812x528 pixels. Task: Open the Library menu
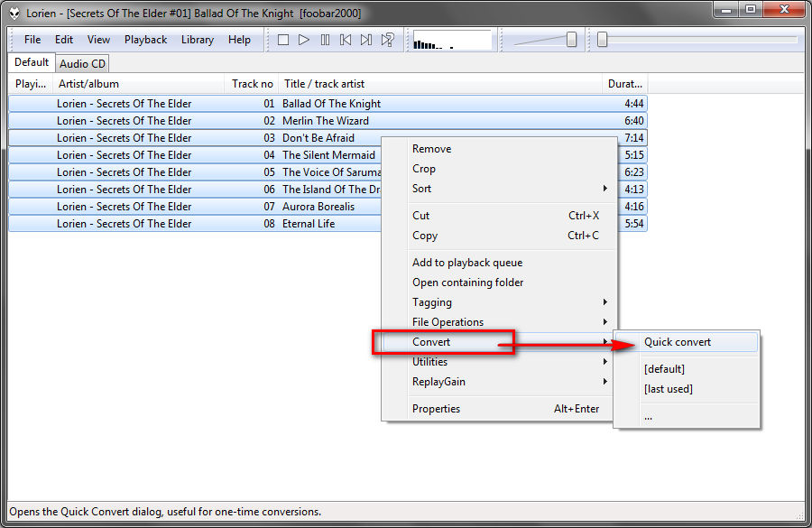click(197, 40)
